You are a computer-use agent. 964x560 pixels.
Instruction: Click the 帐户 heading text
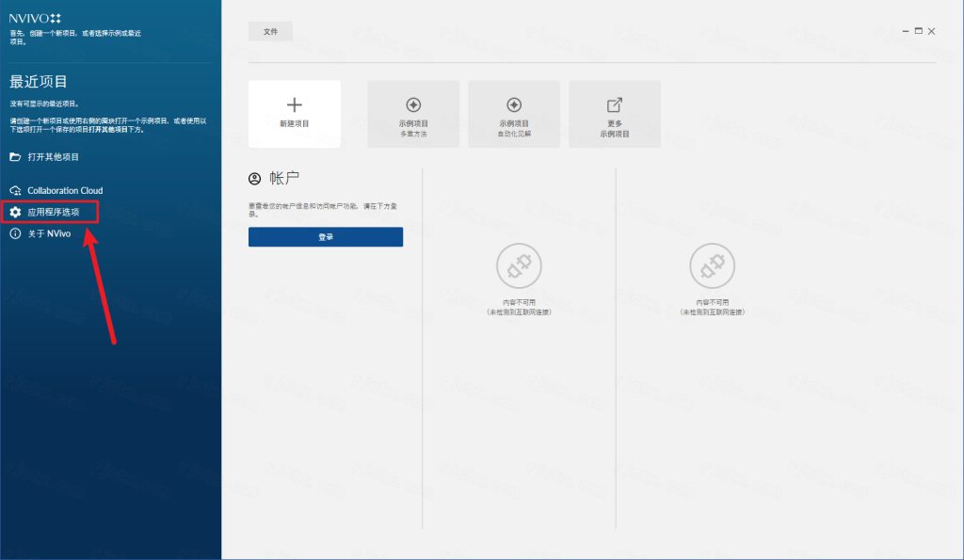(284, 178)
